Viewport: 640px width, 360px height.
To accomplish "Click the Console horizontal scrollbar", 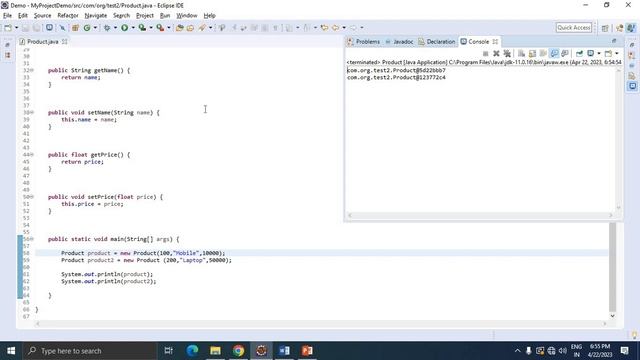I will pyautogui.click(x=480, y=215).
